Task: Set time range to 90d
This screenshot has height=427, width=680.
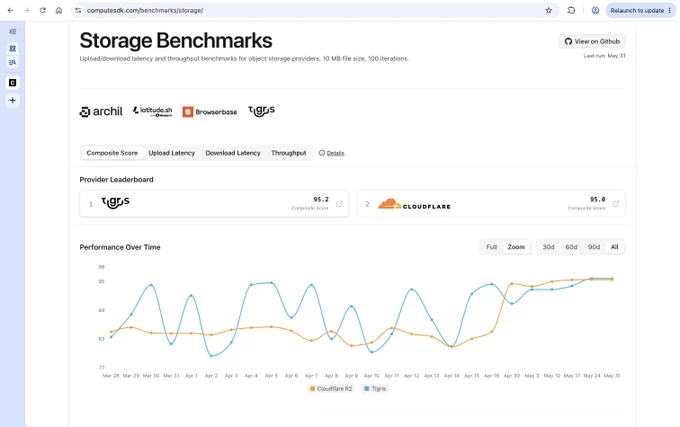Action: [x=594, y=247]
